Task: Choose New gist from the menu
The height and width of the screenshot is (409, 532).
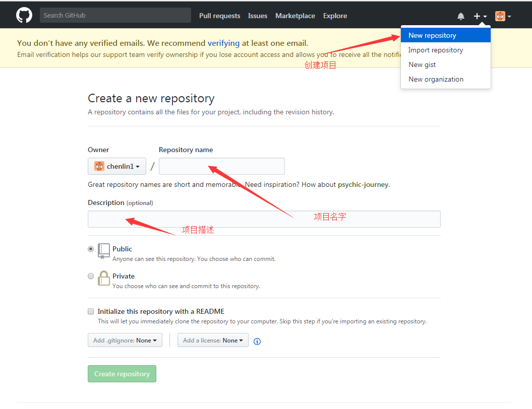Action: 445,64
